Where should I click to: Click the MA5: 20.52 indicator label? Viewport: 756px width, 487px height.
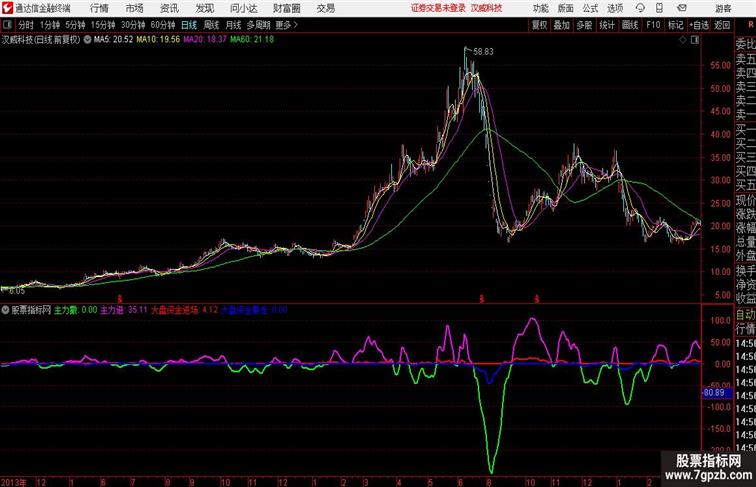tap(113, 40)
